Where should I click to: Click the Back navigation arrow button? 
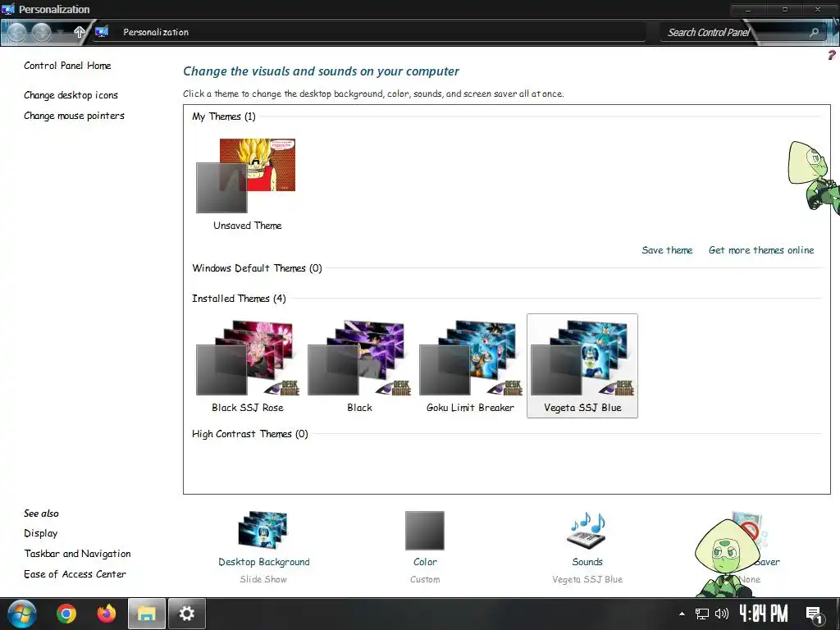[x=16, y=33]
